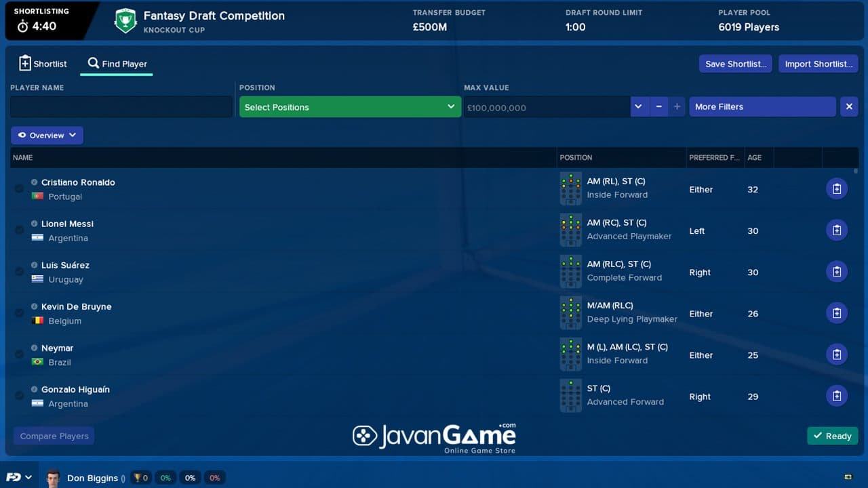Open Neymar's info icon beside his name
Viewport: 868px width, 488px height.
pyautogui.click(x=35, y=348)
